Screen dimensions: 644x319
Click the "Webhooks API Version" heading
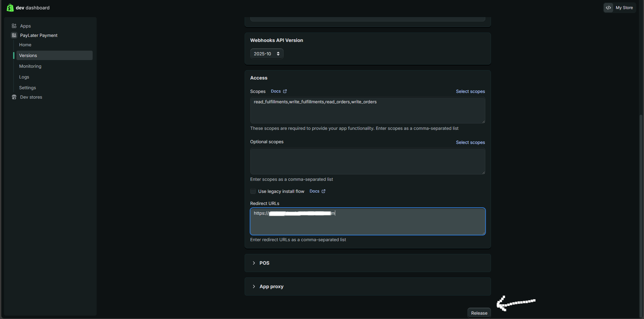(x=277, y=40)
